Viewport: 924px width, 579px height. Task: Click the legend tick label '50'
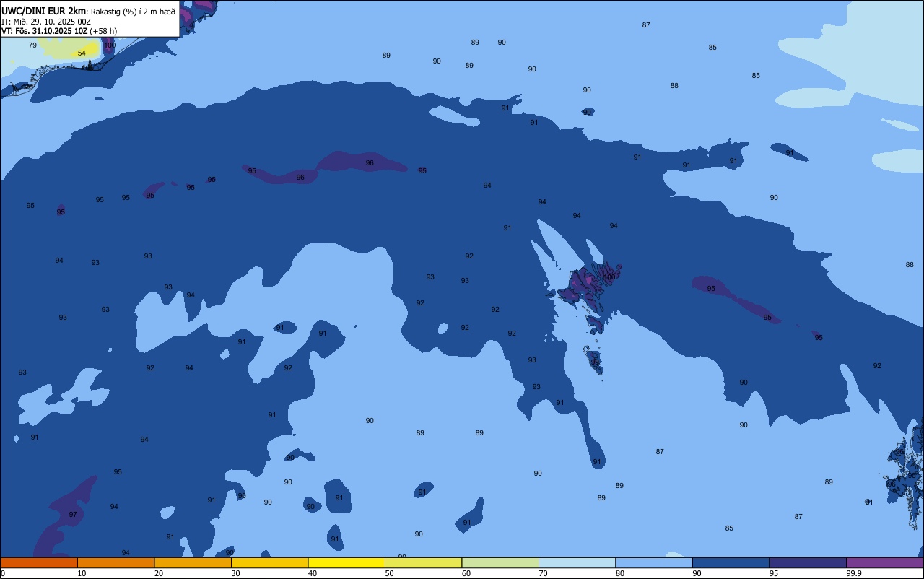389,573
